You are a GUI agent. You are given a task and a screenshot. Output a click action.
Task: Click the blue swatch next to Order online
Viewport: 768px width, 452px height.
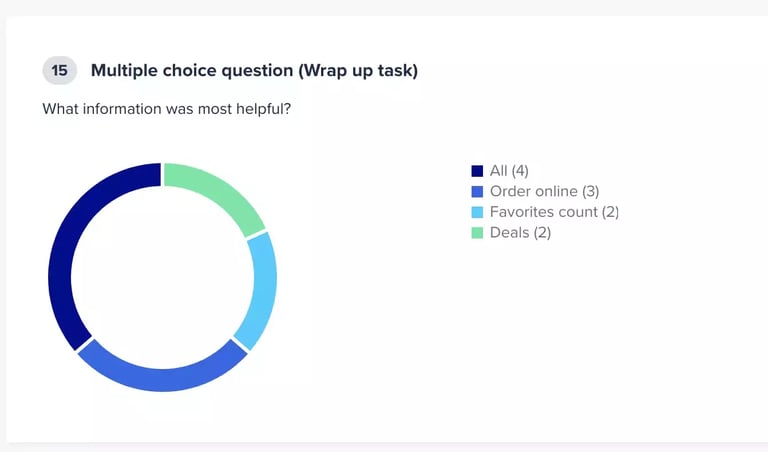point(478,192)
